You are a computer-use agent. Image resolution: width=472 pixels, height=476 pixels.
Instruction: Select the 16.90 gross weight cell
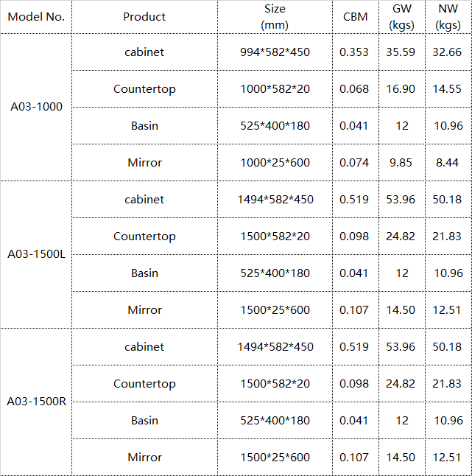tap(402, 89)
